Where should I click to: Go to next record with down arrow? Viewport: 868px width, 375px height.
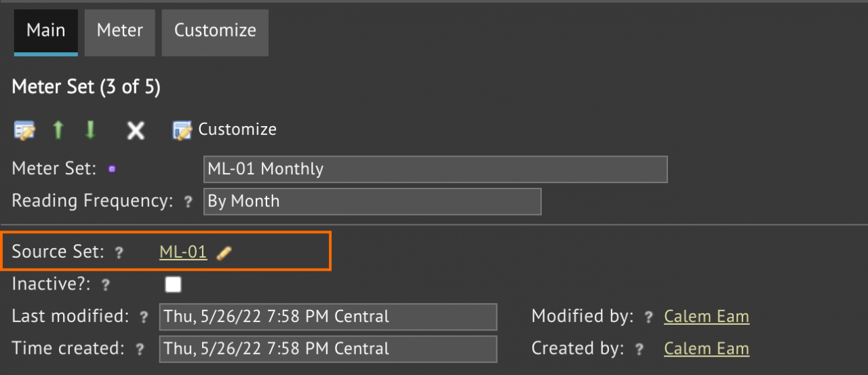coord(90,130)
